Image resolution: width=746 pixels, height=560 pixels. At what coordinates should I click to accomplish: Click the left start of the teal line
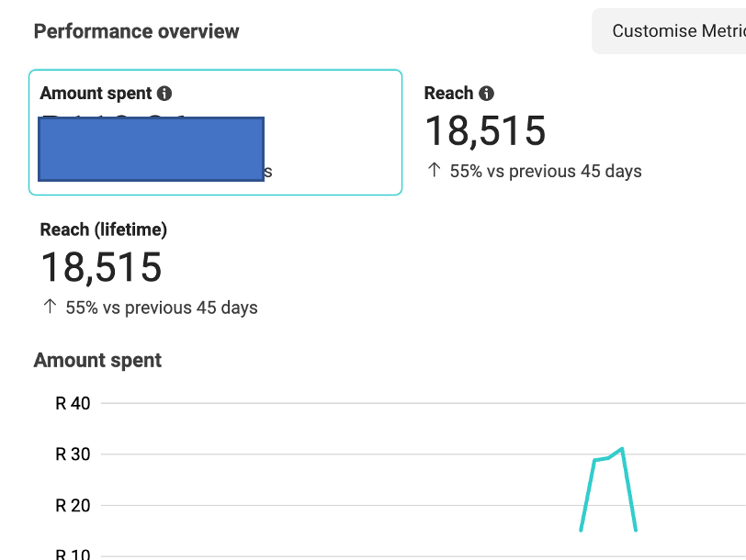[581, 530]
